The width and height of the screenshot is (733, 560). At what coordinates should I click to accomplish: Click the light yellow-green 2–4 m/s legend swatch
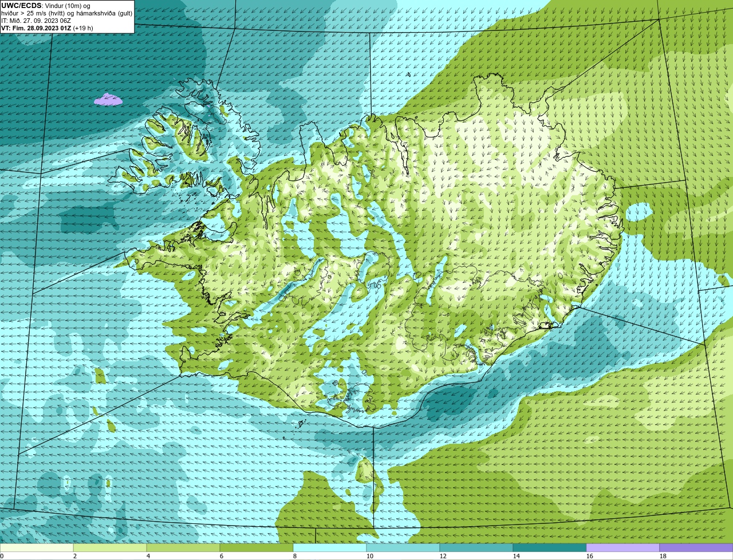pyautogui.click(x=110, y=547)
